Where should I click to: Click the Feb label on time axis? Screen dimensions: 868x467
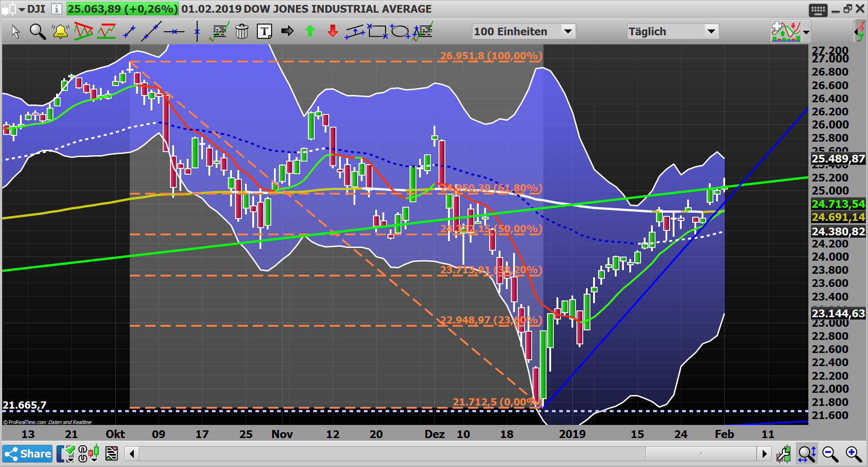tap(724, 434)
